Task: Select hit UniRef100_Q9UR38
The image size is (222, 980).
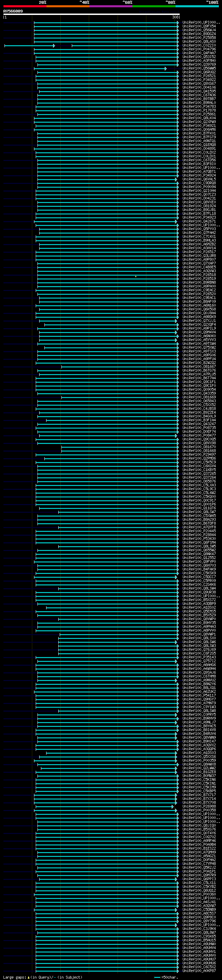Action: pos(199,592)
